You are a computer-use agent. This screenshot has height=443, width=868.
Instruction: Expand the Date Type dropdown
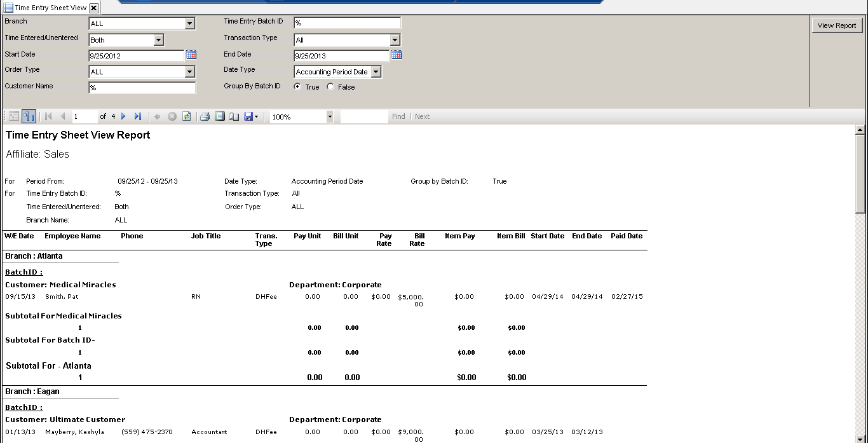376,72
